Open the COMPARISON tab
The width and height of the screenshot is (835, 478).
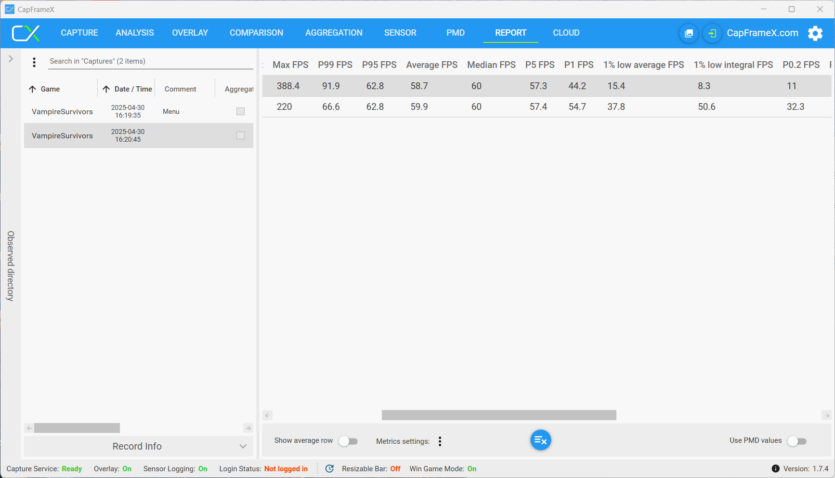tap(256, 32)
